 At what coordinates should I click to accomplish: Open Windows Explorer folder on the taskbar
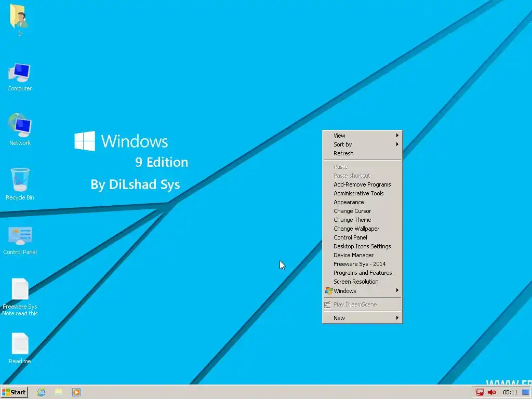tap(59, 392)
